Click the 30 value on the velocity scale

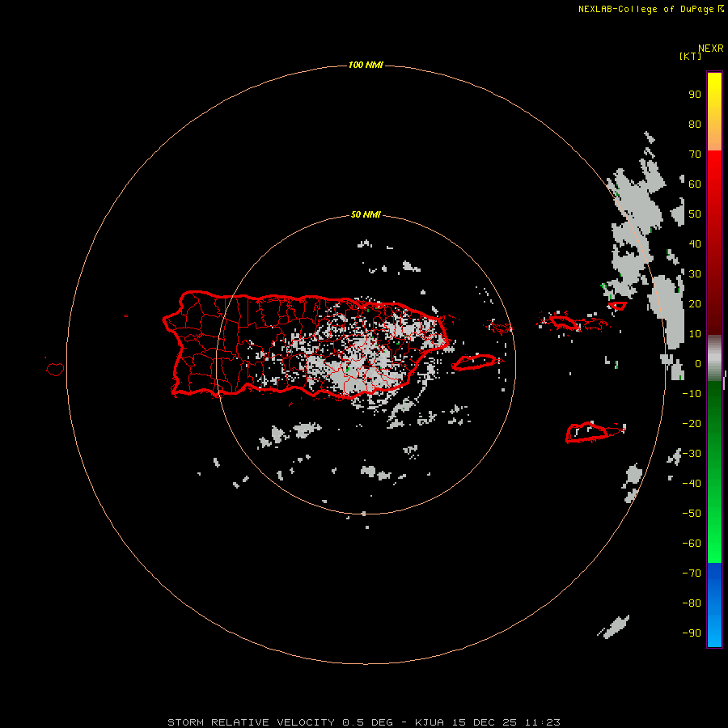(x=695, y=274)
